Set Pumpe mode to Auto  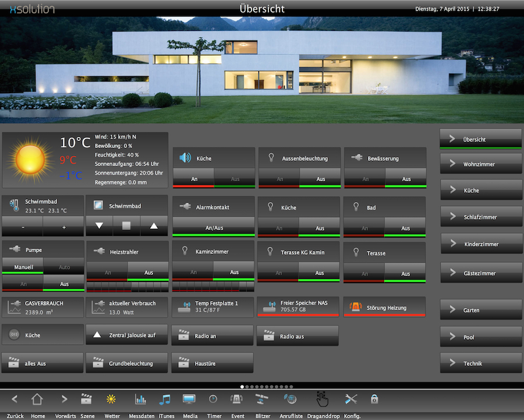click(64, 267)
